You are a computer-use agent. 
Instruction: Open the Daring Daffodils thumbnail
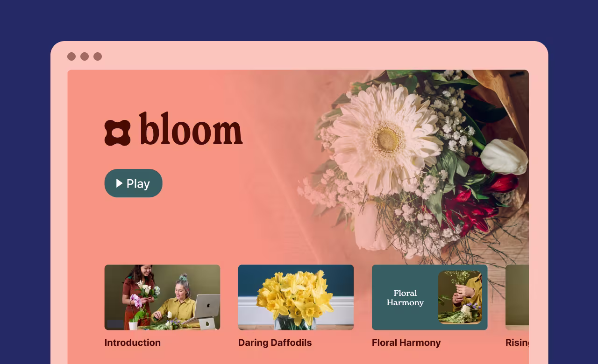tap(296, 297)
